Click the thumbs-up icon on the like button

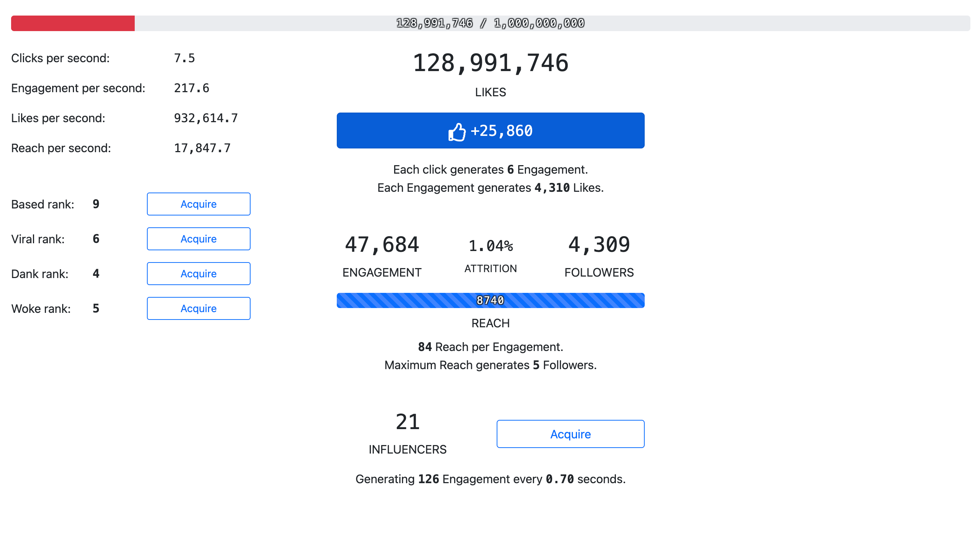pos(457,132)
